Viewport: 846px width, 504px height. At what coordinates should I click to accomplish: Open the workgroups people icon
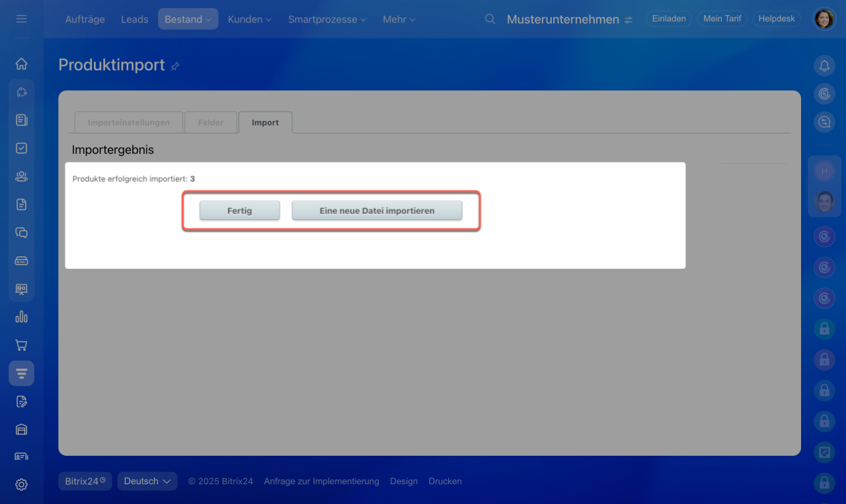[21, 176]
